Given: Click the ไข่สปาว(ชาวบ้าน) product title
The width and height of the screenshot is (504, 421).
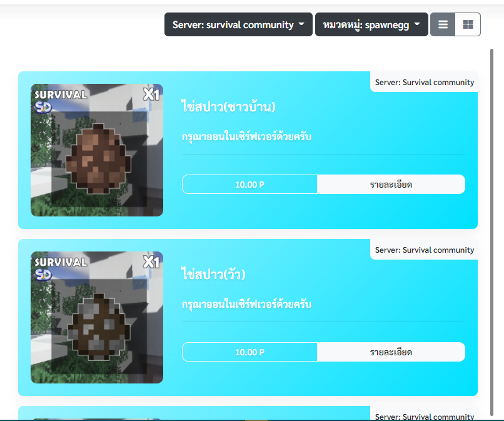Looking at the screenshot, I should tap(228, 106).
